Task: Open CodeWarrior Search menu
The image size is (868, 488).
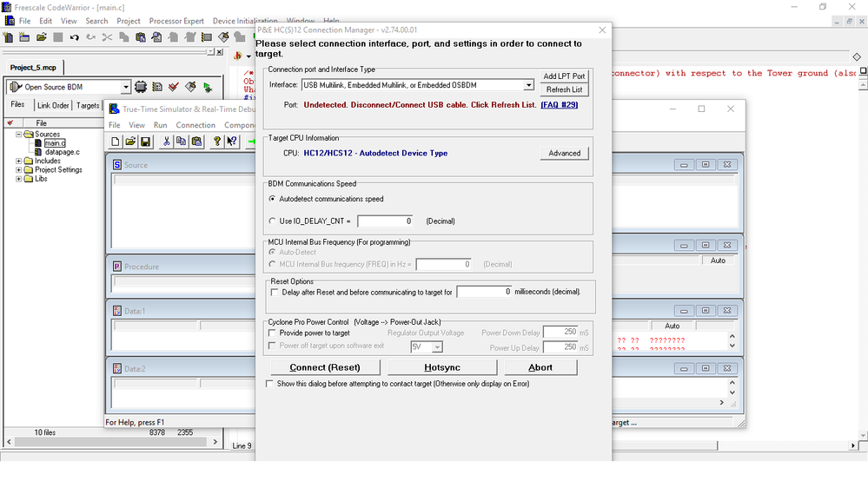Action: pos(96,21)
